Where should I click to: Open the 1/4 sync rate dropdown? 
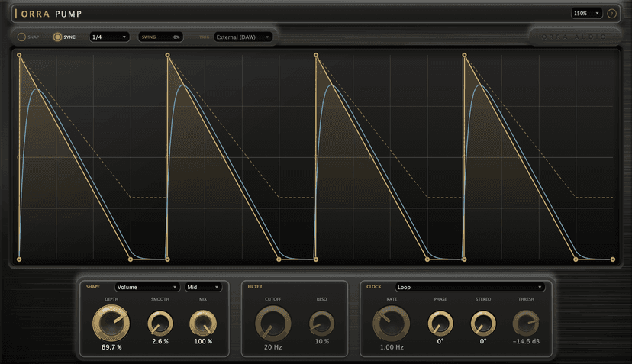point(109,37)
